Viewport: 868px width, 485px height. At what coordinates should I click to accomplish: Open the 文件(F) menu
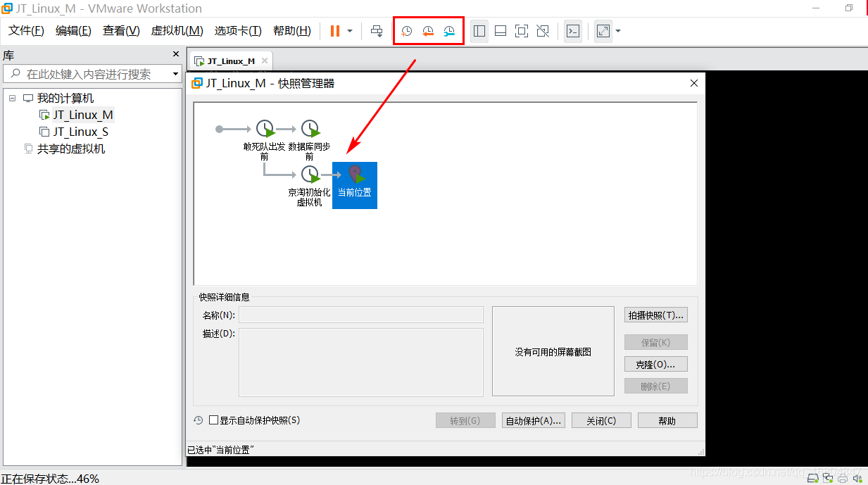pos(26,31)
